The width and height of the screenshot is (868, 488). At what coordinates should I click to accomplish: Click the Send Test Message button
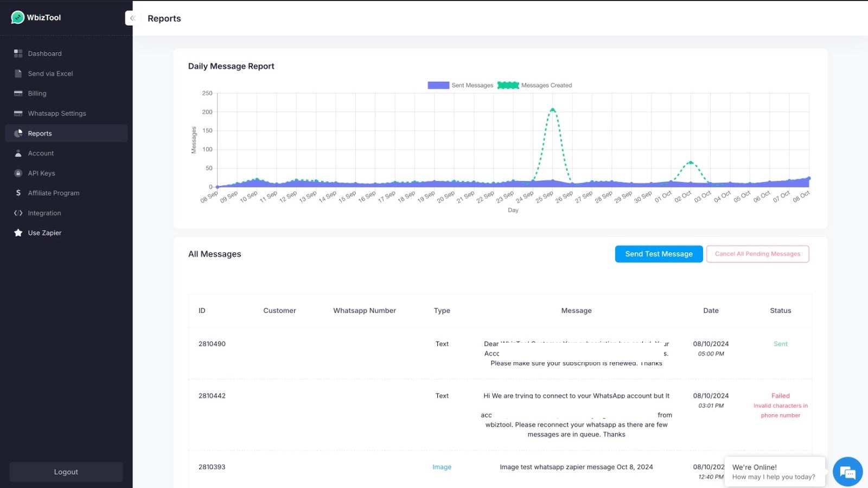point(659,254)
